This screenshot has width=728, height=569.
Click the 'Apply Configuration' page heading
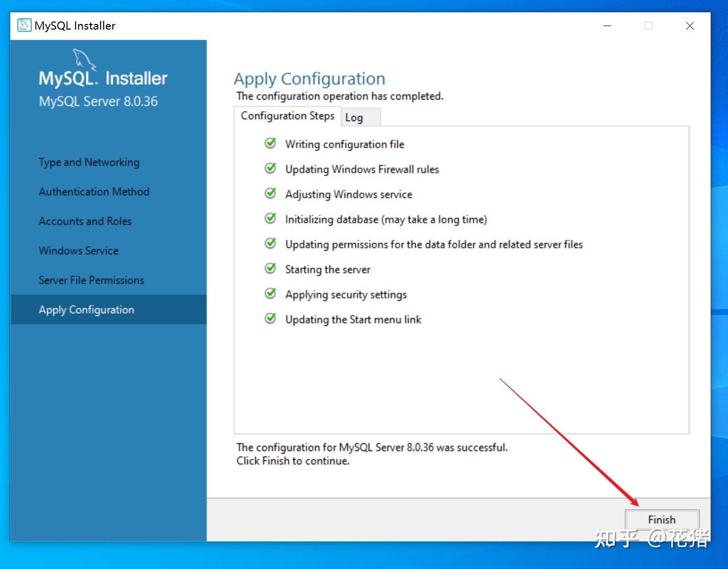tap(309, 79)
